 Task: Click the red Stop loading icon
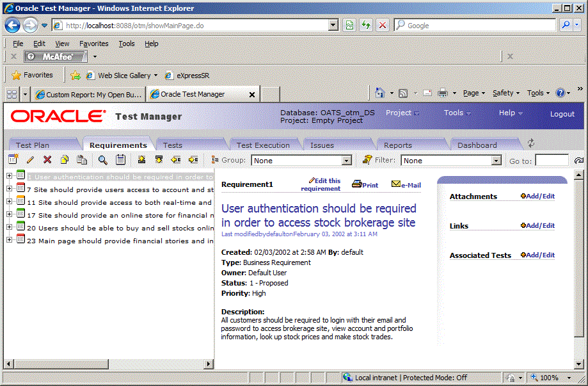(383, 25)
